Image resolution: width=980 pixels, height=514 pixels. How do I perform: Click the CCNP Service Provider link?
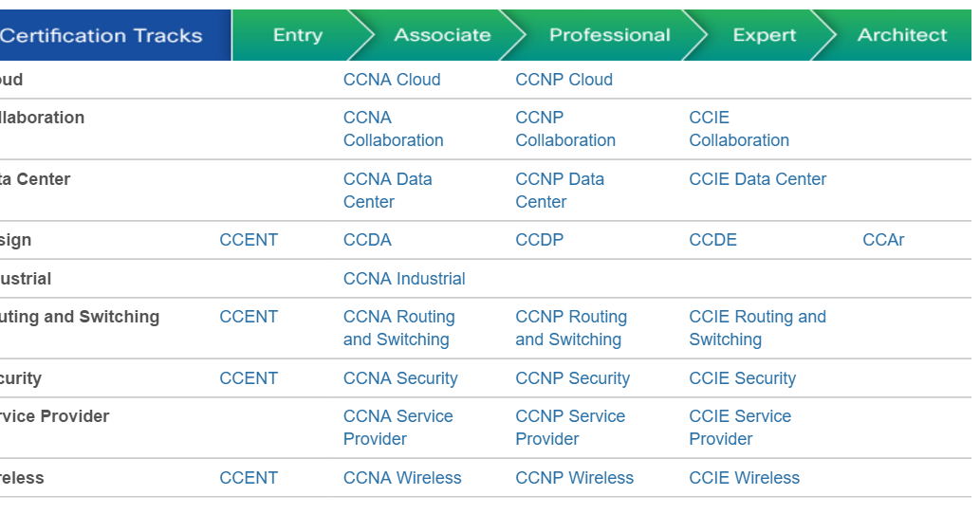pos(570,427)
